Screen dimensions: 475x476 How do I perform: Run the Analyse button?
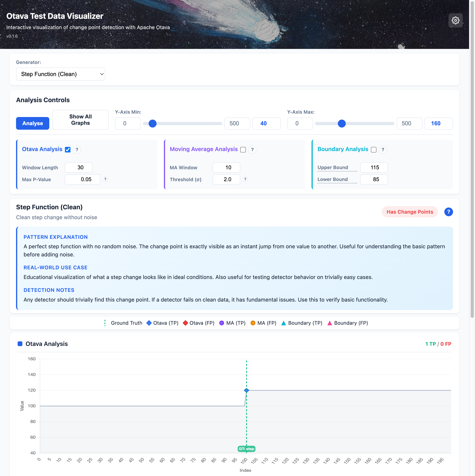(x=32, y=123)
